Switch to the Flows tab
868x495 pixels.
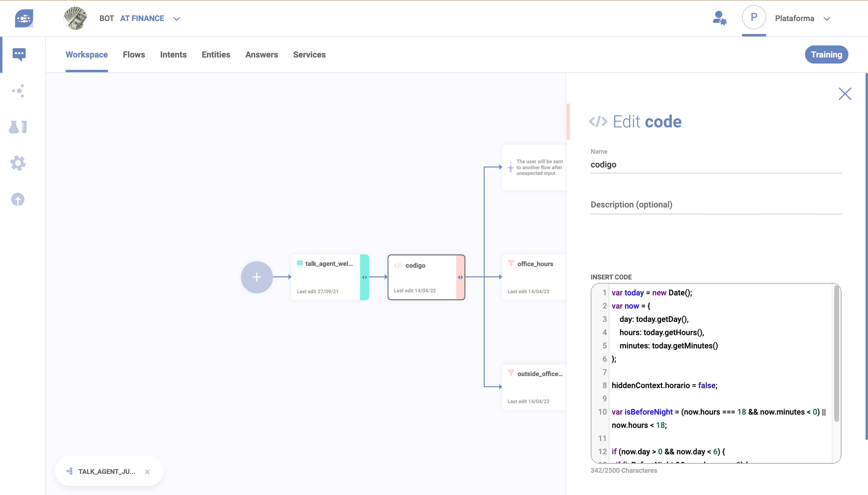tap(134, 55)
